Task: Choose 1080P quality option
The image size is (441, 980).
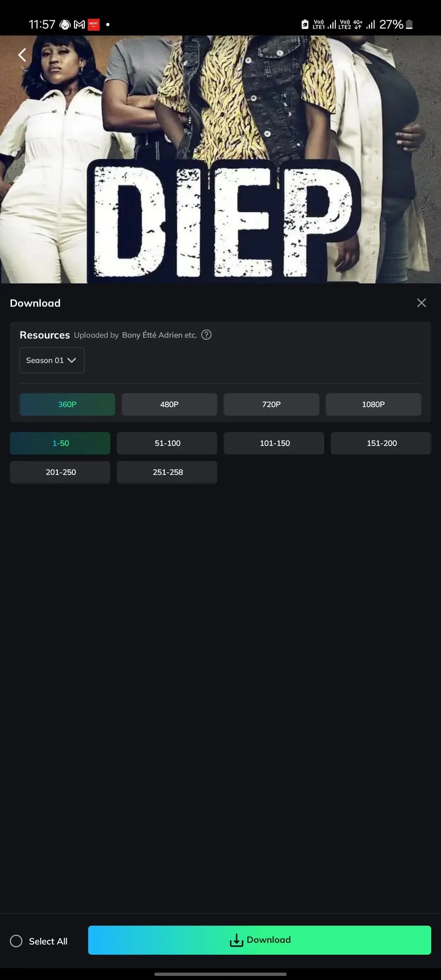Action: click(x=373, y=404)
